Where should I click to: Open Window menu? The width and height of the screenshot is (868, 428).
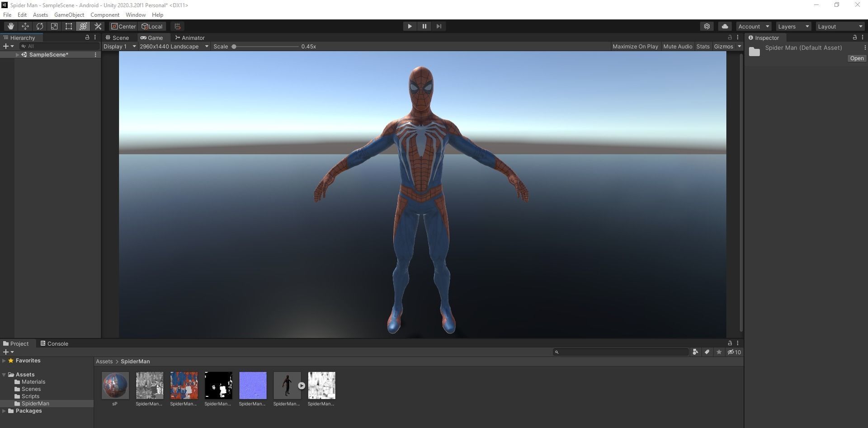click(x=136, y=15)
